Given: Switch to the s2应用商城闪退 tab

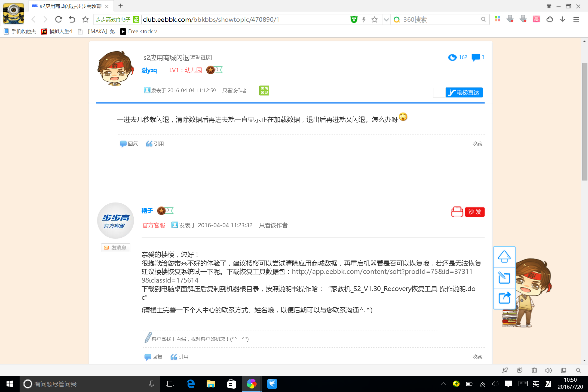Looking at the screenshot, I should pyautogui.click(x=71, y=6).
